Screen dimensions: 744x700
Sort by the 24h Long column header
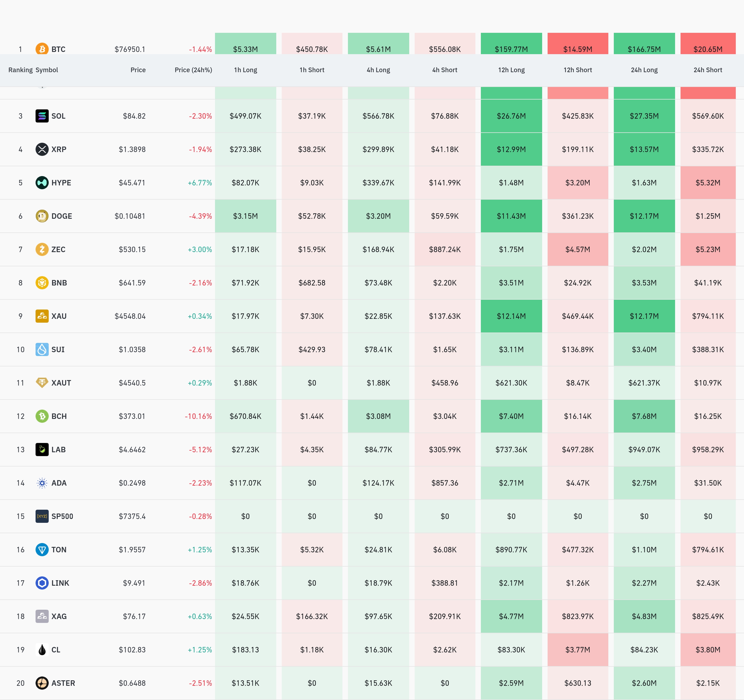click(x=644, y=70)
